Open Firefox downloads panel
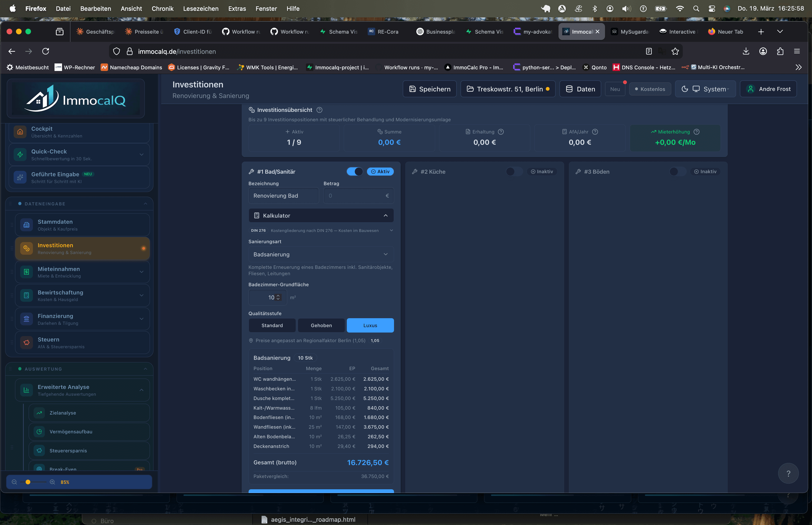The image size is (812, 525). pyautogui.click(x=746, y=51)
